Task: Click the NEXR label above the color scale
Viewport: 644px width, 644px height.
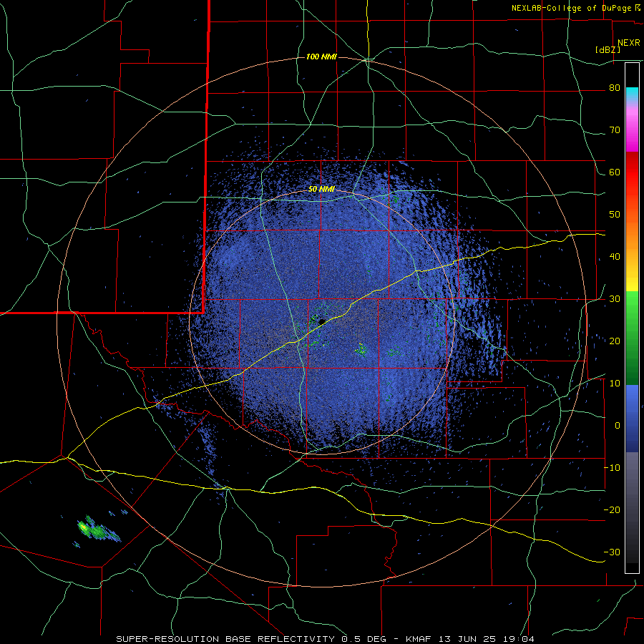Action: (x=628, y=43)
